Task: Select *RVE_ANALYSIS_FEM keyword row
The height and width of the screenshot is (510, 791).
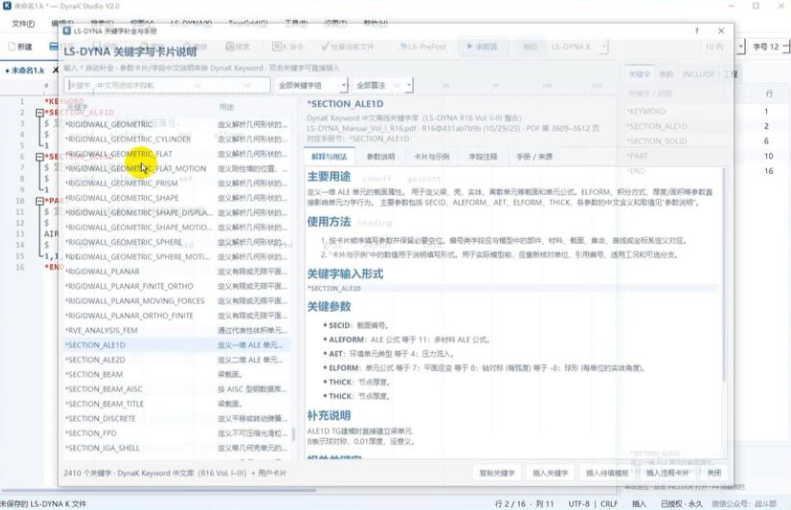Action: 176,330
